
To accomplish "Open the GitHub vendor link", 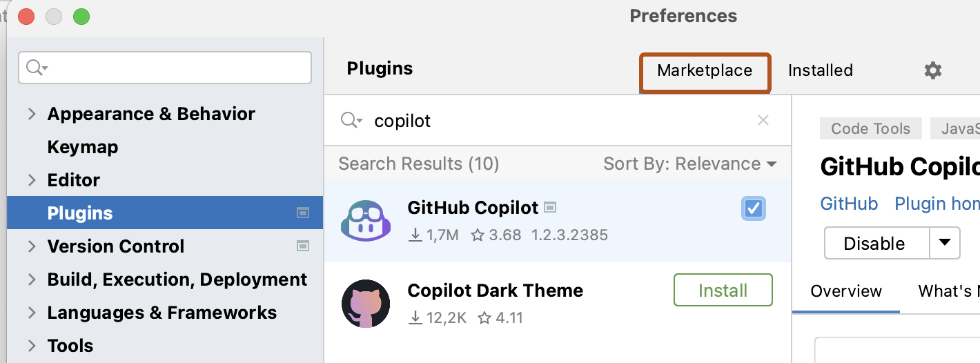I will (849, 204).
